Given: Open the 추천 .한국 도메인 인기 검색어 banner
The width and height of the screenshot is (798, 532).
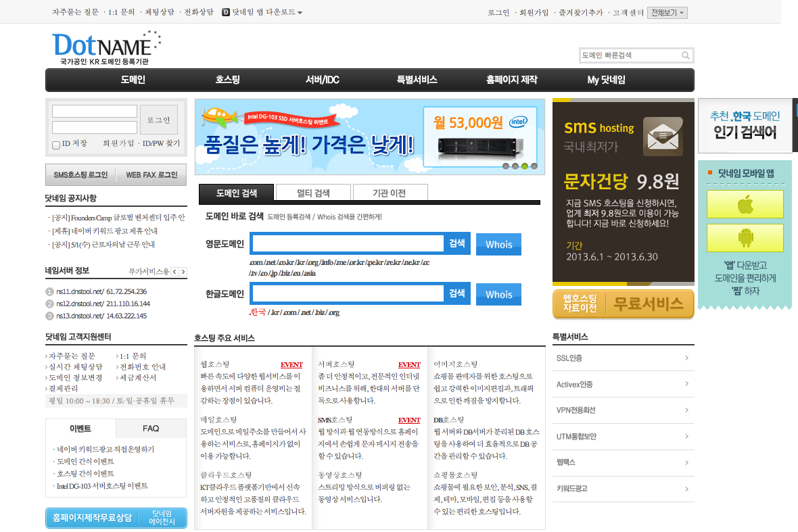Looking at the screenshot, I should click(x=745, y=126).
